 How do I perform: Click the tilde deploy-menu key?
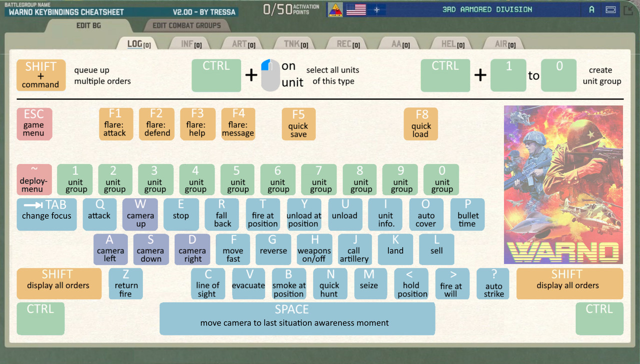pyautogui.click(x=34, y=179)
